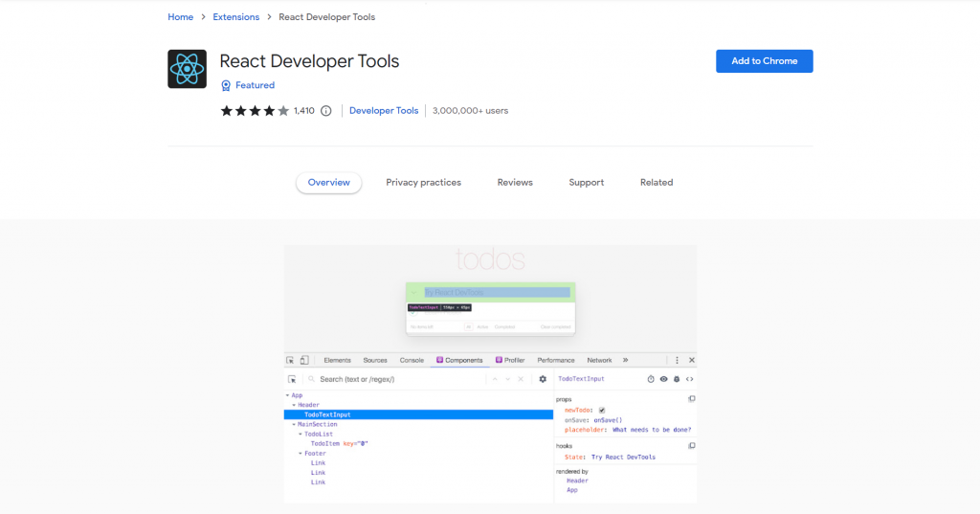
Task: Open the Profiler DevTools tab
Action: coord(510,360)
